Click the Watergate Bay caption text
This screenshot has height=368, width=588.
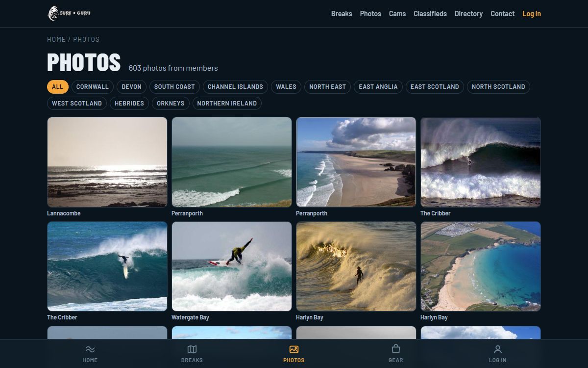190,317
